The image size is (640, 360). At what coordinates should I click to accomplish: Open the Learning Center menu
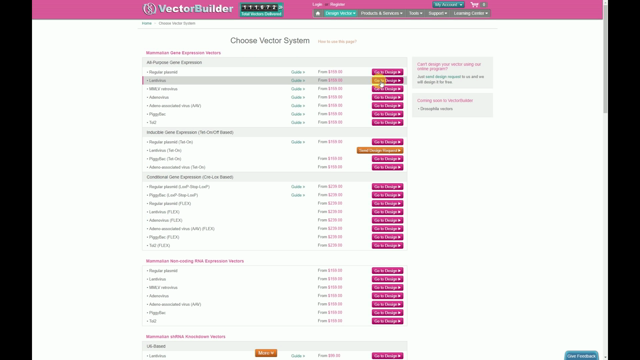(x=471, y=13)
